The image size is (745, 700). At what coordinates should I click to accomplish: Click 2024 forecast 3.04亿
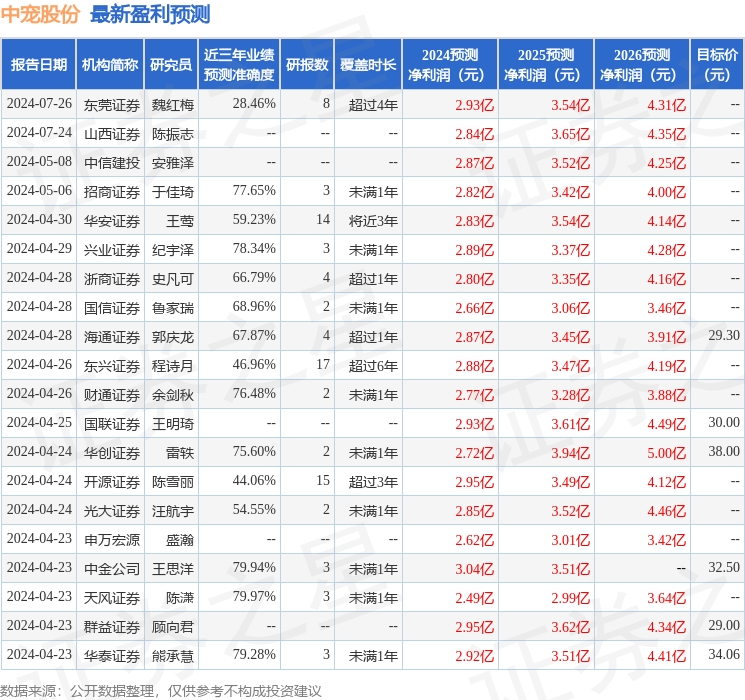tap(475, 569)
